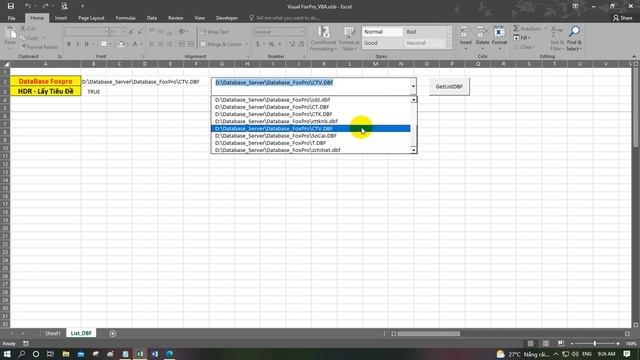The image size is (640, 360).
Task: Switch to the Formulas tab
Action: [x=125, y=18]
